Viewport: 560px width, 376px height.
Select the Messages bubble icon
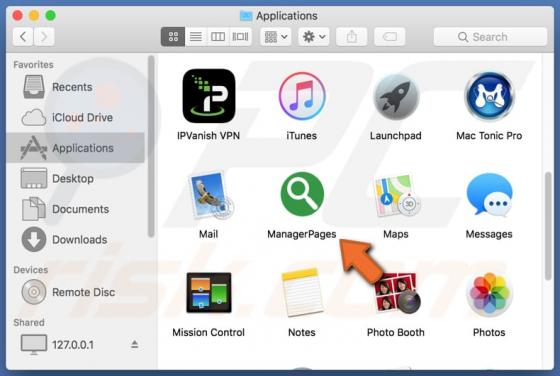[x=489, y=195]
